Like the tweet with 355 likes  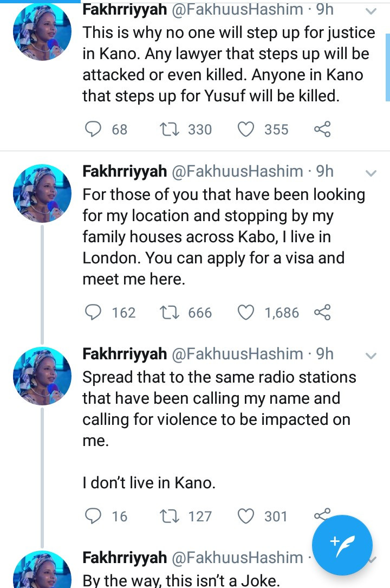coord(246,130)
